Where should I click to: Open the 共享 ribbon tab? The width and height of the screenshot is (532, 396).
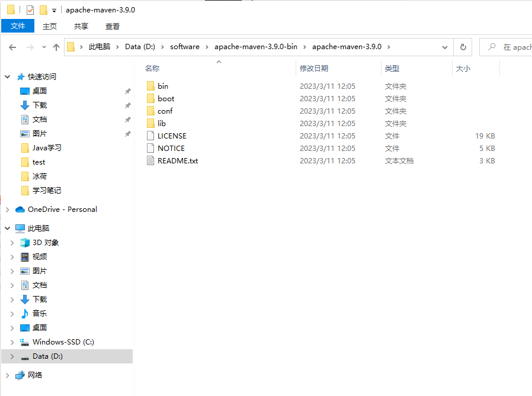pyautogui.click(x=81, y=27)
